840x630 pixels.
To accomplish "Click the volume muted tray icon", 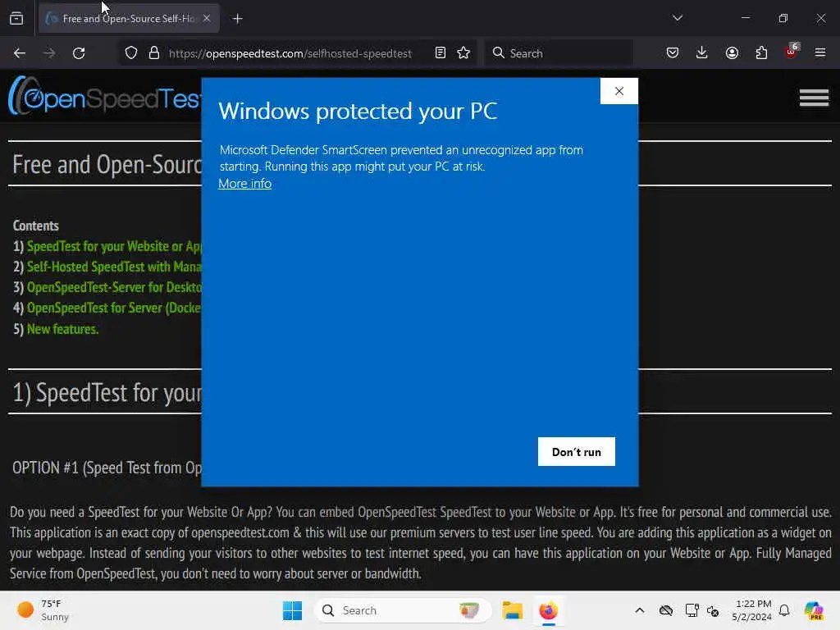I will (713, 610).
